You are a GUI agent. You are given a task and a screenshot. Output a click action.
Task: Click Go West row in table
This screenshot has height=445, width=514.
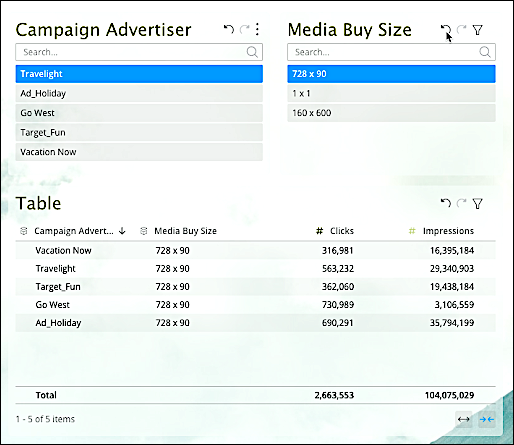tap(255, 305)
